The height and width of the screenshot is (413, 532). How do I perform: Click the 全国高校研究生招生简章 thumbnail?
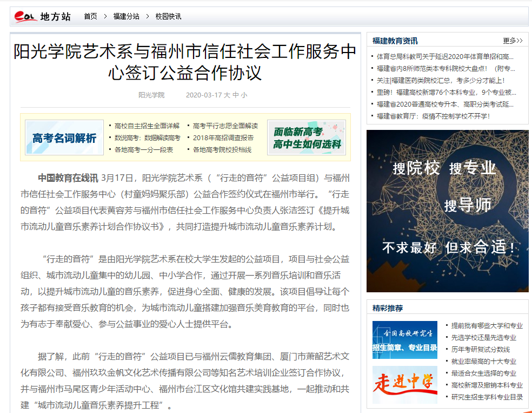(404, 340)
